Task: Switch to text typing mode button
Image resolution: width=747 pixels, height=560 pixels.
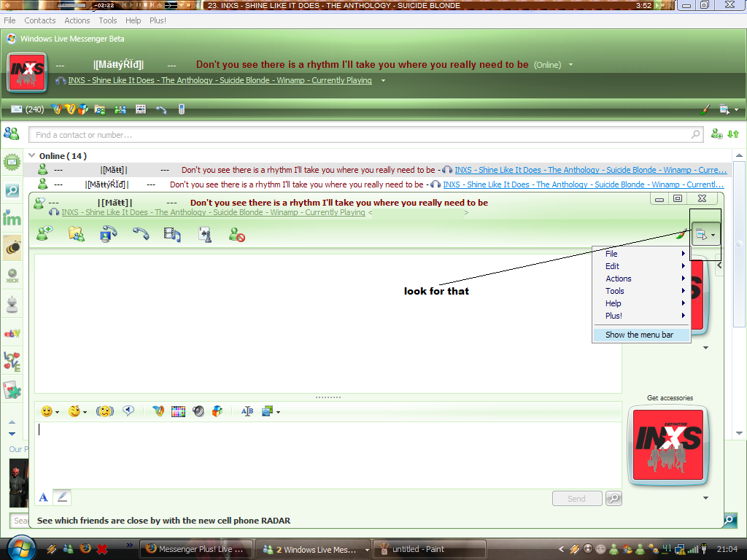Action: point(43,497)
